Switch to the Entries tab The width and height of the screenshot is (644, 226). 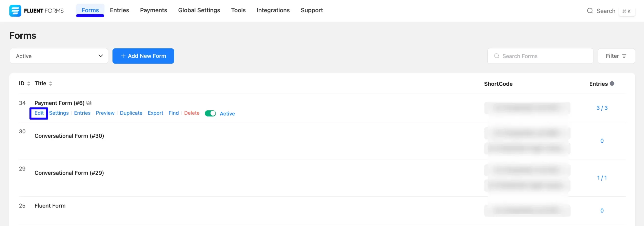point(119,10)
